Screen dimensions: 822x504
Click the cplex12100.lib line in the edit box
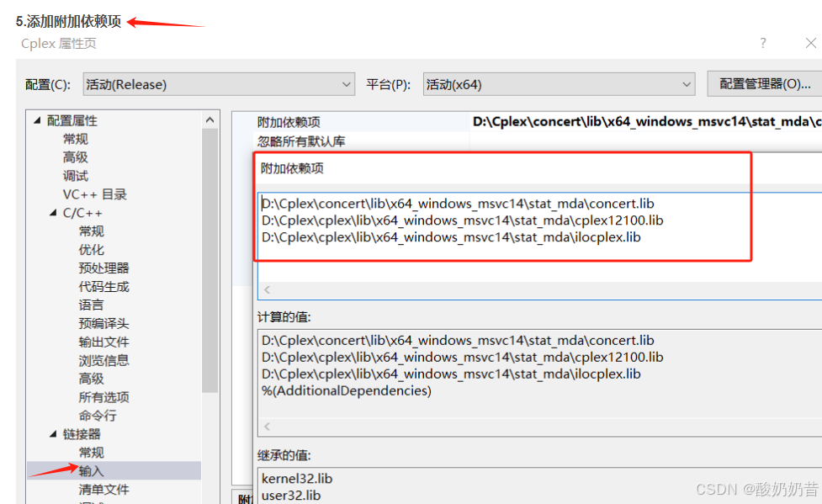click(463, 220)
